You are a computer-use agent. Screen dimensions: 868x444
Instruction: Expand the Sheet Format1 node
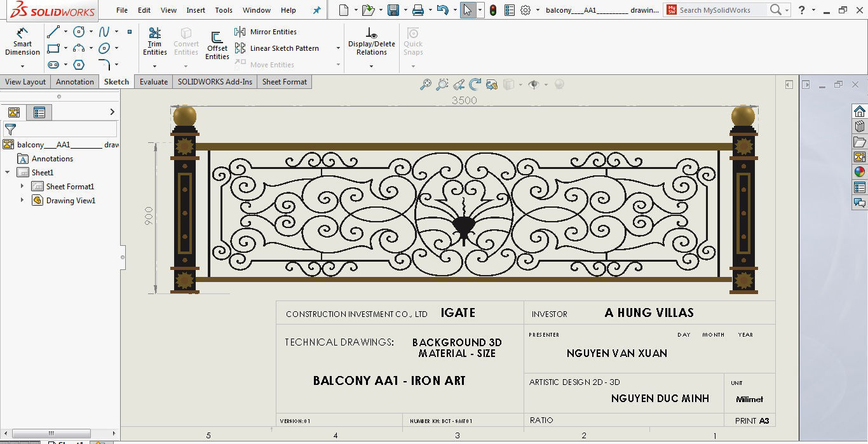(22, 186)
